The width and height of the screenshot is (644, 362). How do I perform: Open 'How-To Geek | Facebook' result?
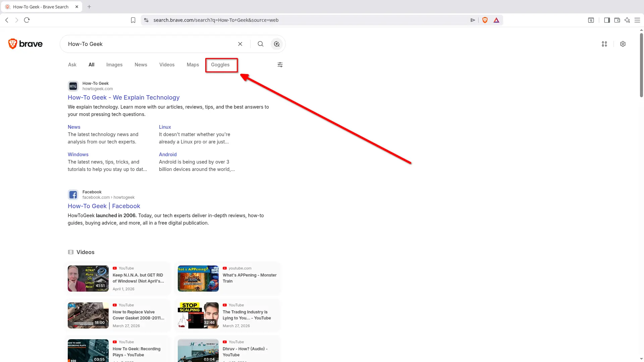pyautogui.click(x=104, y=206)
